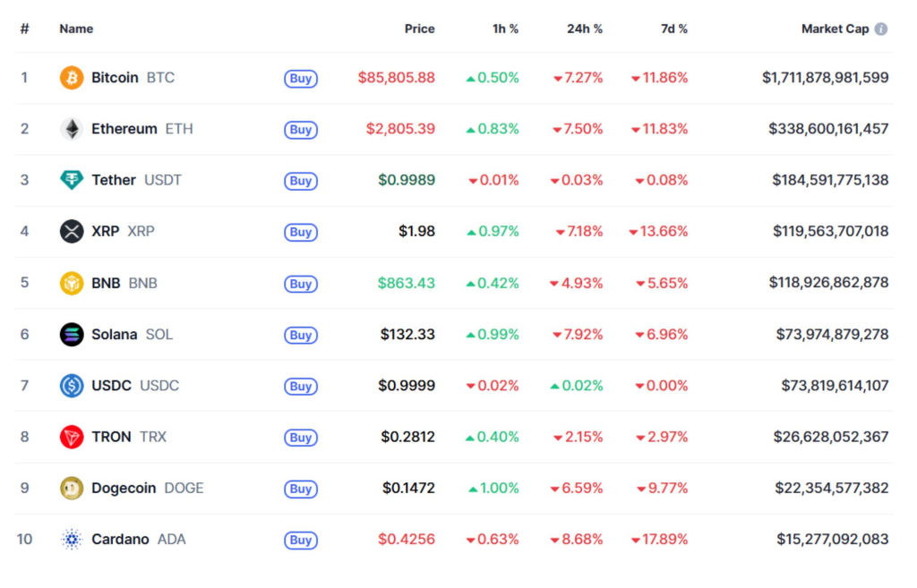Click the Cardano logo icon

click(x=72, y=540)
